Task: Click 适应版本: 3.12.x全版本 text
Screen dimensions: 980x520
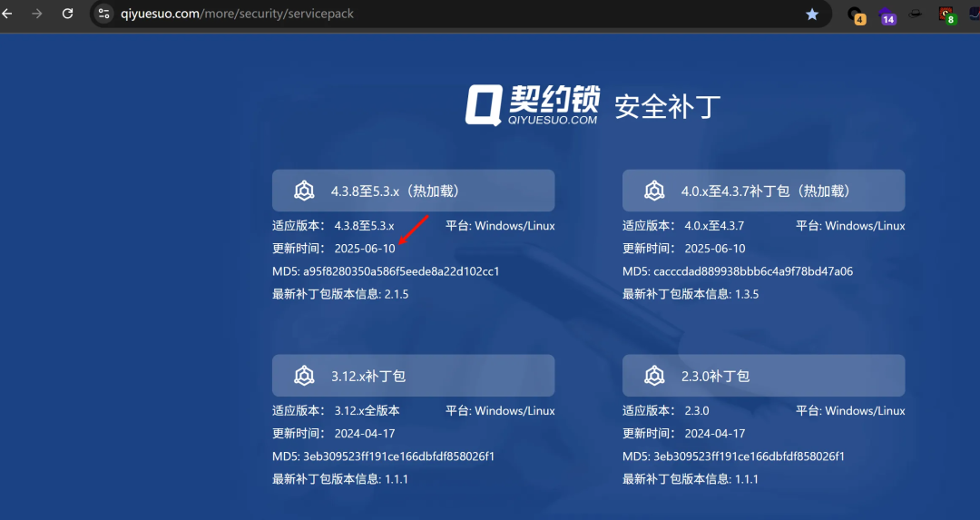Action: 336,410
